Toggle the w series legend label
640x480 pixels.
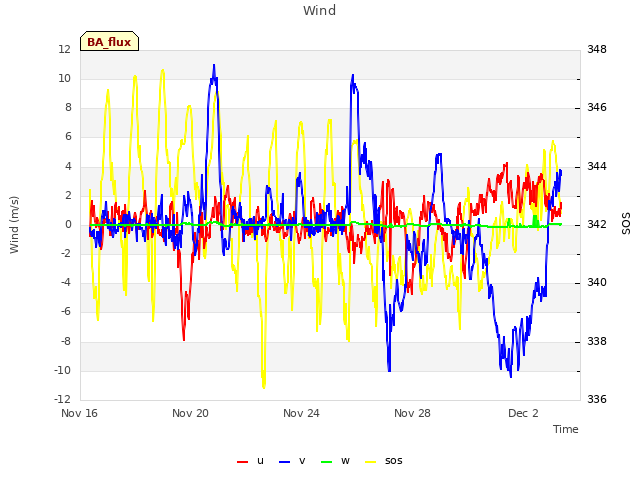click(x=345, y=461)
